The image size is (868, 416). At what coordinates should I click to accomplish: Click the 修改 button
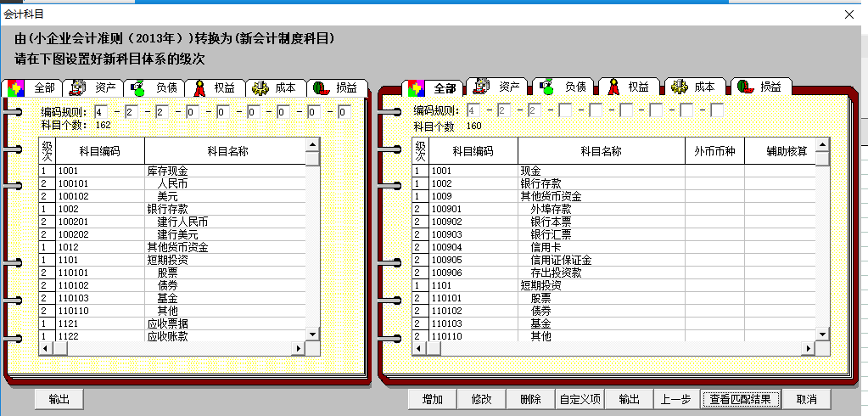coord(482,399)
